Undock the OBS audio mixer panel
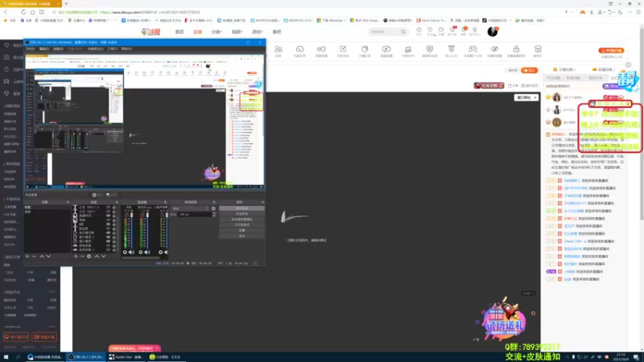Viewport: 644px width, 362px height. coord(166,202)
